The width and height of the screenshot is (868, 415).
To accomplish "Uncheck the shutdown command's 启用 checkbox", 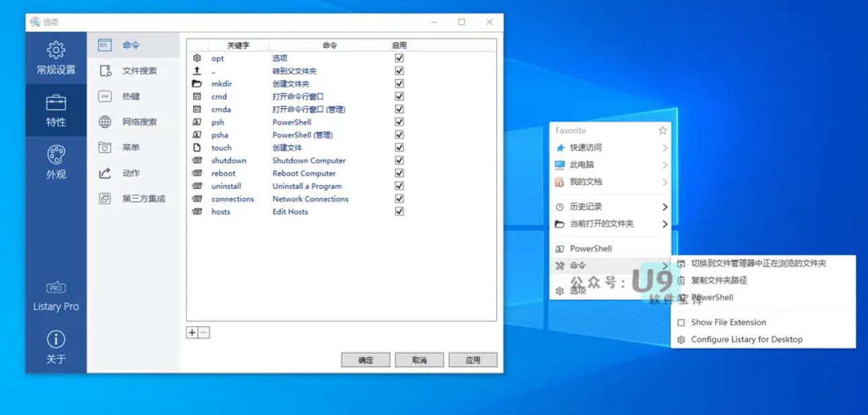I will point(399,160).
